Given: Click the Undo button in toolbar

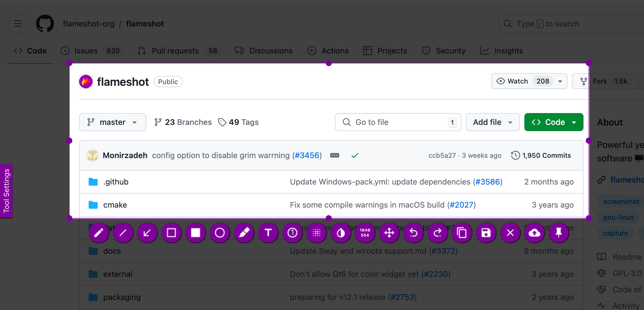Looking at the screenshot, I should point(413,233).
